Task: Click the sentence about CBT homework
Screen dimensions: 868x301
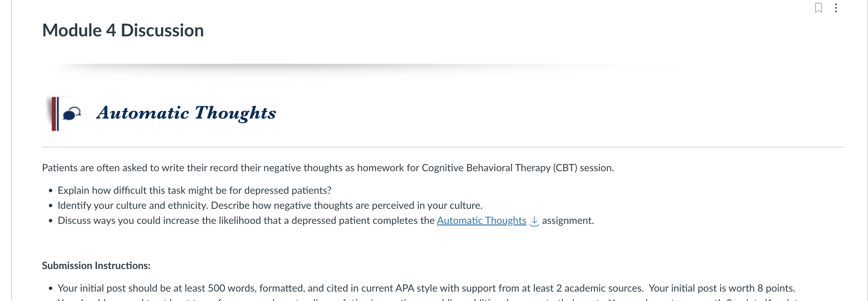Action: pyautogui.click(x=328, y=168)
